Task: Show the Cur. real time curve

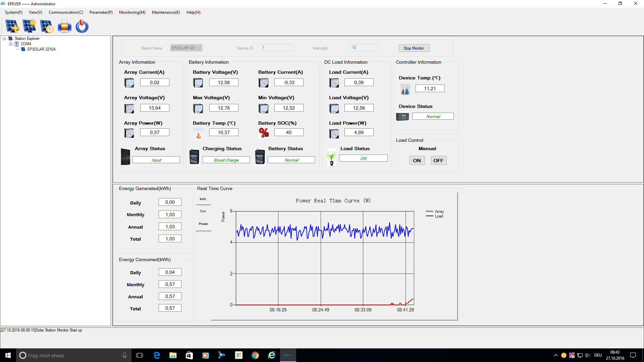Action: tap(203, 211)
